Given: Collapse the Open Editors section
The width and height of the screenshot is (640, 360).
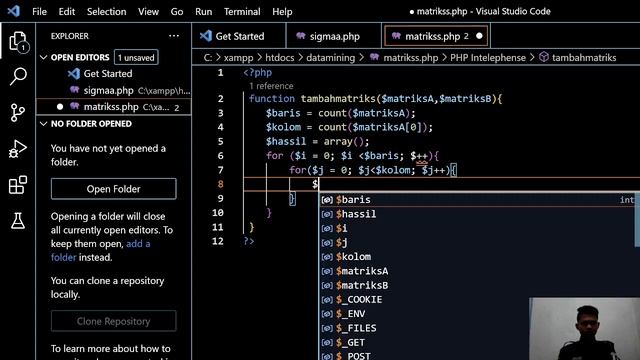Looking at the screenshot, I should (x=44, y=57).
